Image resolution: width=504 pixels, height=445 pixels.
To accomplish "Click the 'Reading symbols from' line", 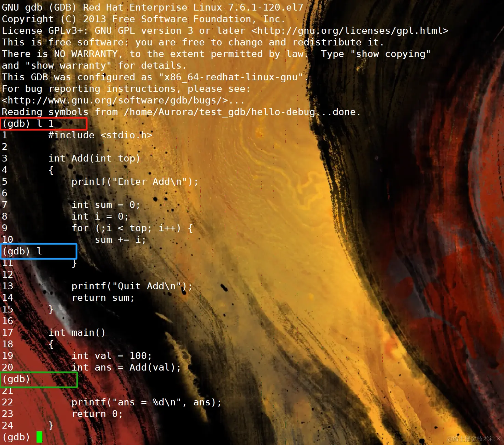I will pyautogui.click(x=181, y=112).
